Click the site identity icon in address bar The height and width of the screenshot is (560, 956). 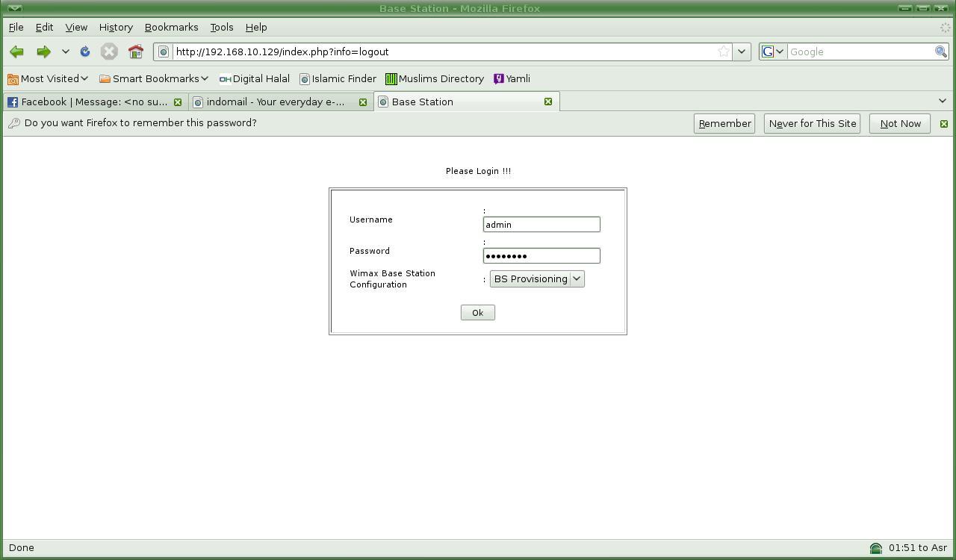[x=164, y=52]
